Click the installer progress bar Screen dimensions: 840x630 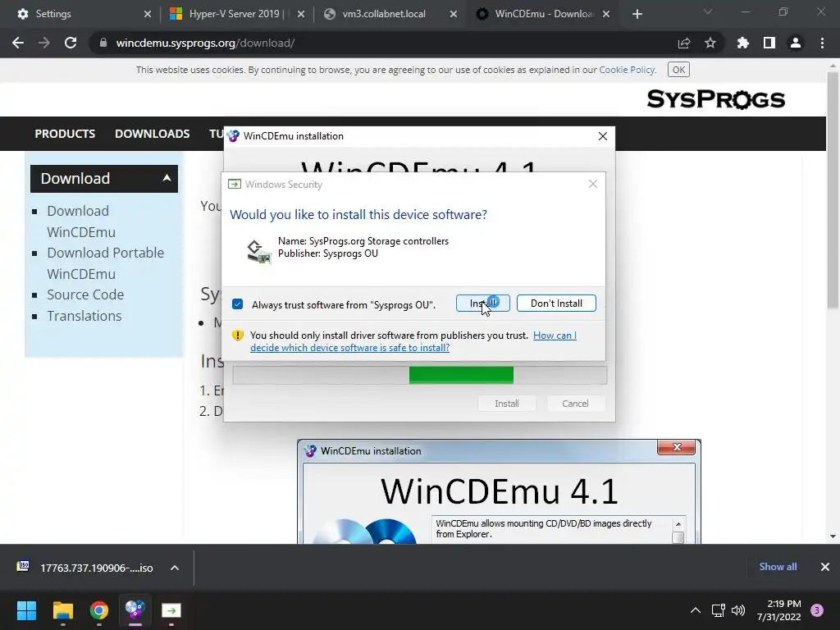(419, 375)
